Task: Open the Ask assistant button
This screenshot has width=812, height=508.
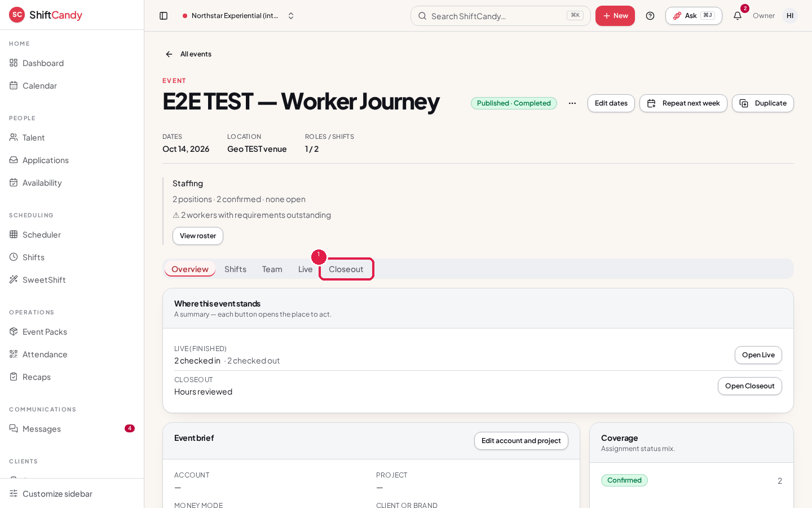Action: [694, 16]
